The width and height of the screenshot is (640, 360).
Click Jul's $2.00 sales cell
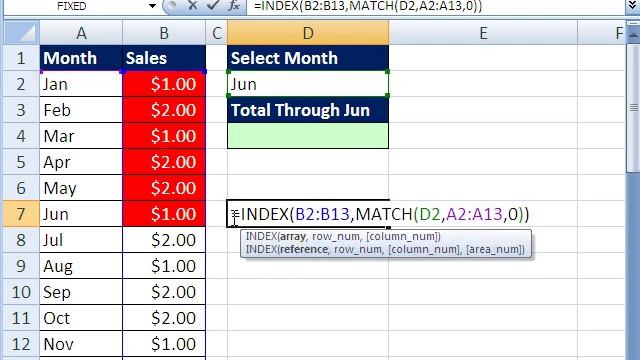[x=164, y=240]
